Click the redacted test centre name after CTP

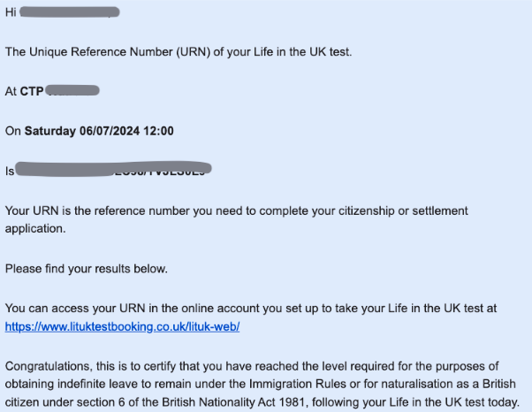point(72,90)
